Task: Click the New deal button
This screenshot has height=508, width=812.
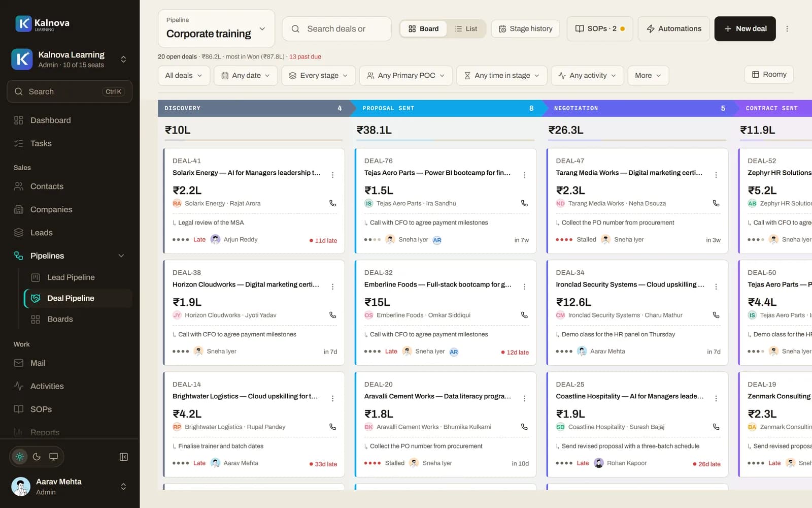Action: click(745, 29)
